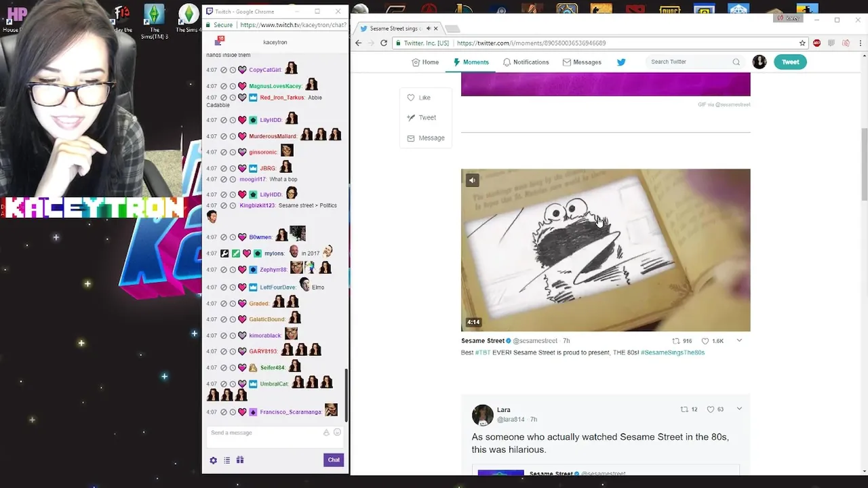The width and height of the screenshot is (868, 488).
Task: Open Twitter Messages
Action: pyautogui.click(x=582, y=62)
